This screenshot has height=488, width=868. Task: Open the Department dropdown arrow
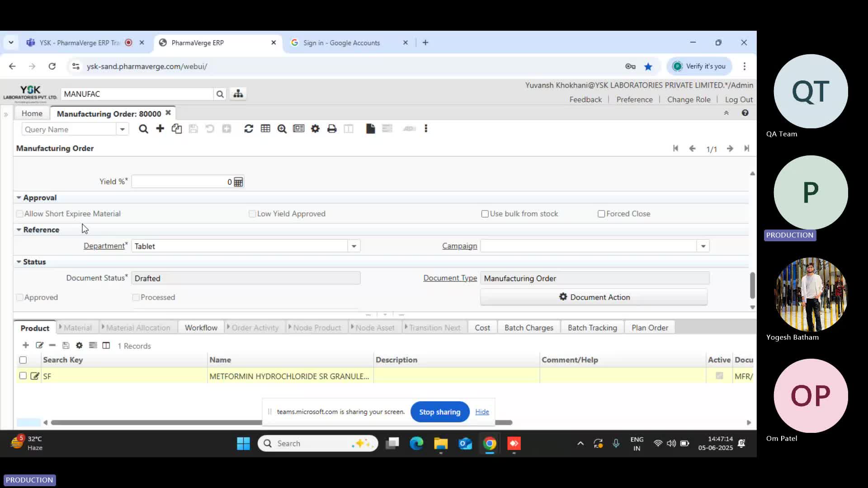point(354,246)
